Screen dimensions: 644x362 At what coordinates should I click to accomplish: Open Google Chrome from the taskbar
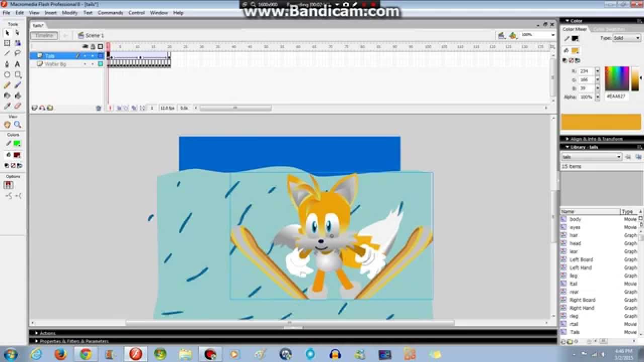click(x=85, y=354)
